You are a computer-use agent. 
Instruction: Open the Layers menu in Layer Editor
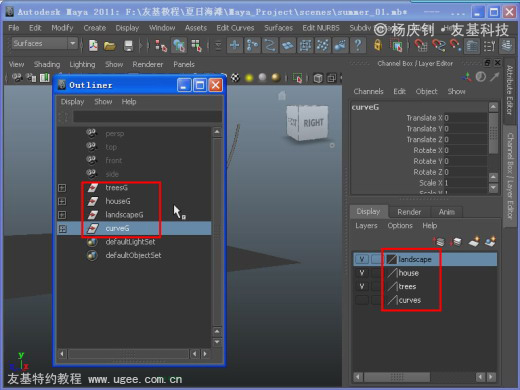(x=366, y=226)
